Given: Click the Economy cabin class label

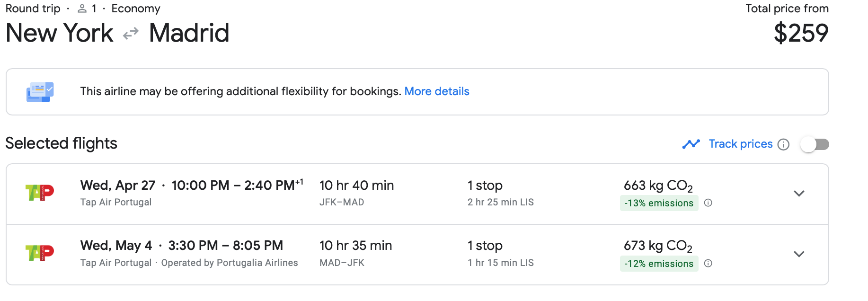Looking at the screenshot, I should (136, 9).
